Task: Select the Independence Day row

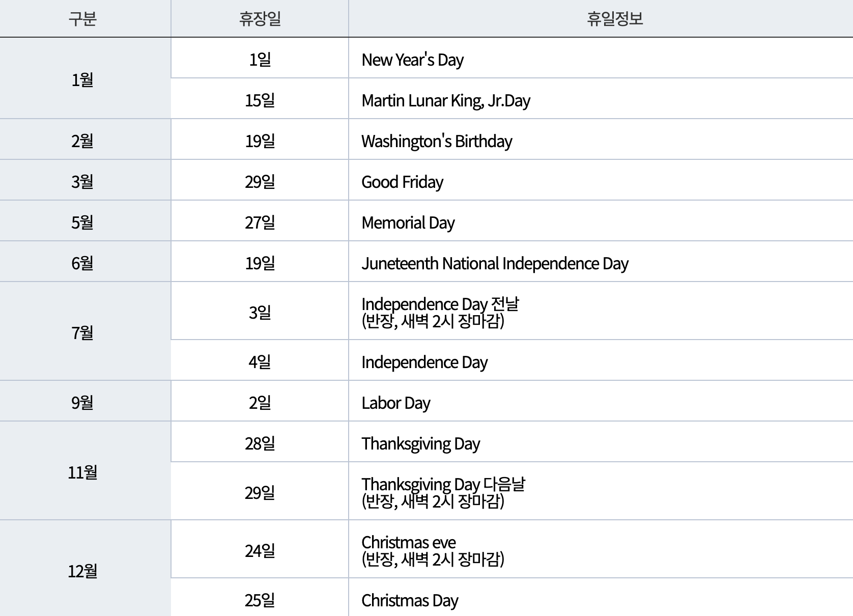Action: click(x=424, y=361)
